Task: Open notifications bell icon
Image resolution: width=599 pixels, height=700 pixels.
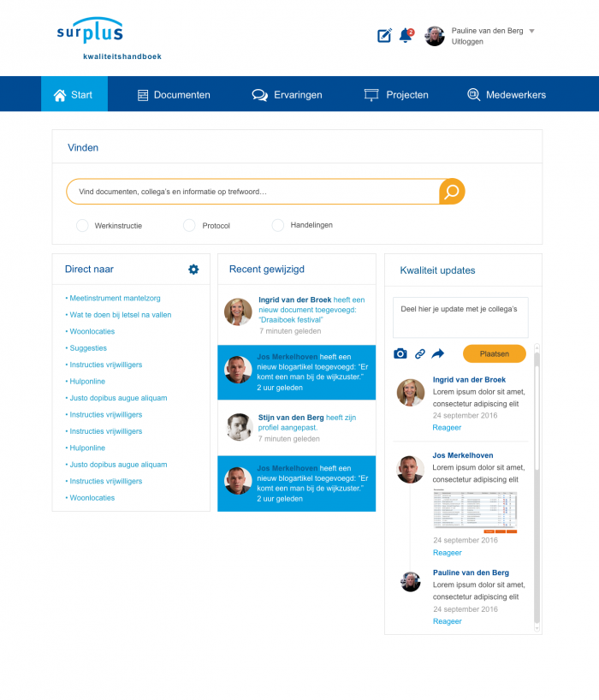Action: (406, 35)
